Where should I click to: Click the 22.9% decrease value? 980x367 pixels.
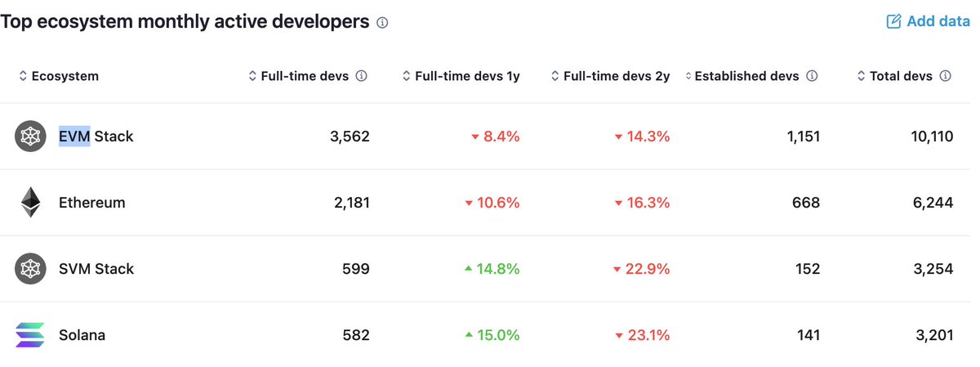click(643, 269)
